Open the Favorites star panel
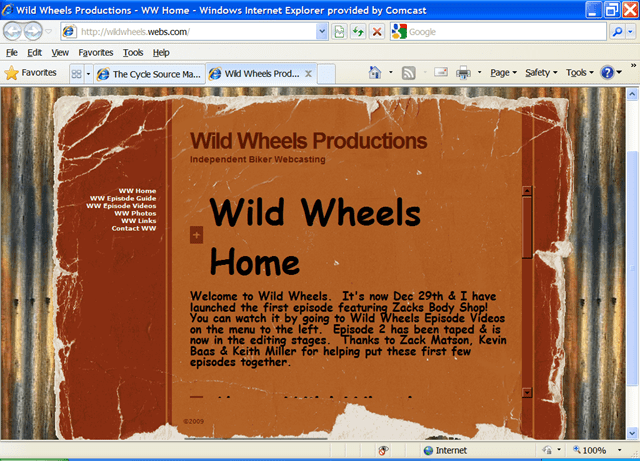The height and width of the screenshot is (461, 640). click(31, 73)
